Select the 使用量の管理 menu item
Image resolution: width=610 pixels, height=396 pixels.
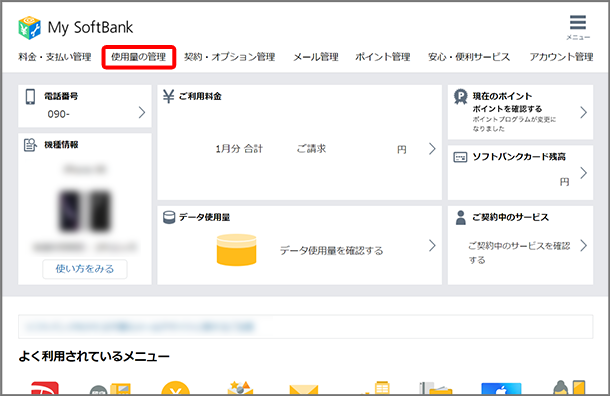pyautogui.click(x=139, y=57)
